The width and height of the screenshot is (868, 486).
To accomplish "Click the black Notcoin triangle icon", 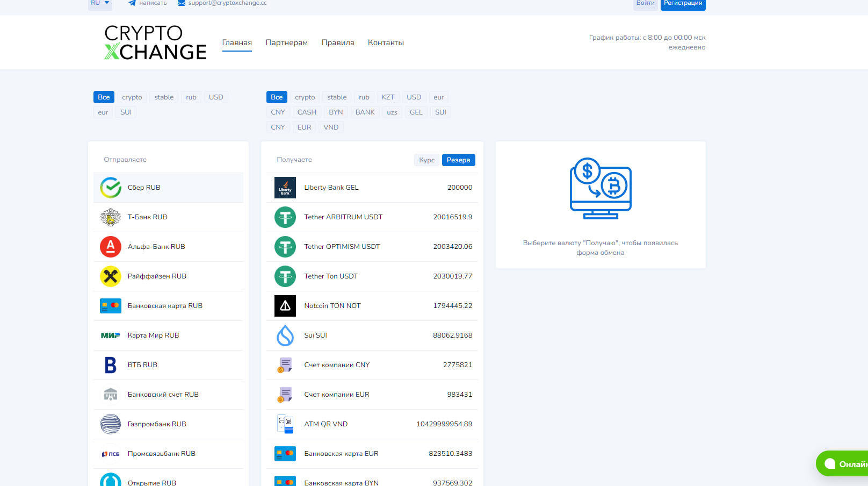I will [x=285, y=306].
